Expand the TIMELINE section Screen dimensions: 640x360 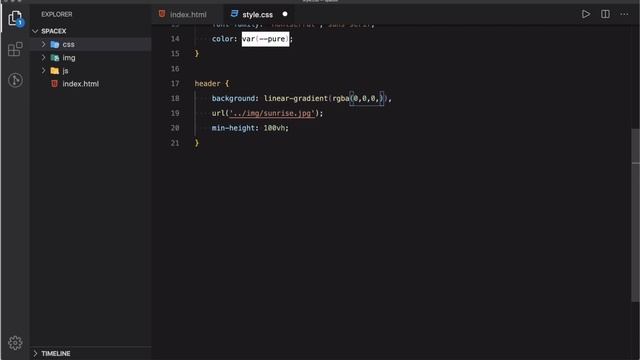[x=35, y=353]
